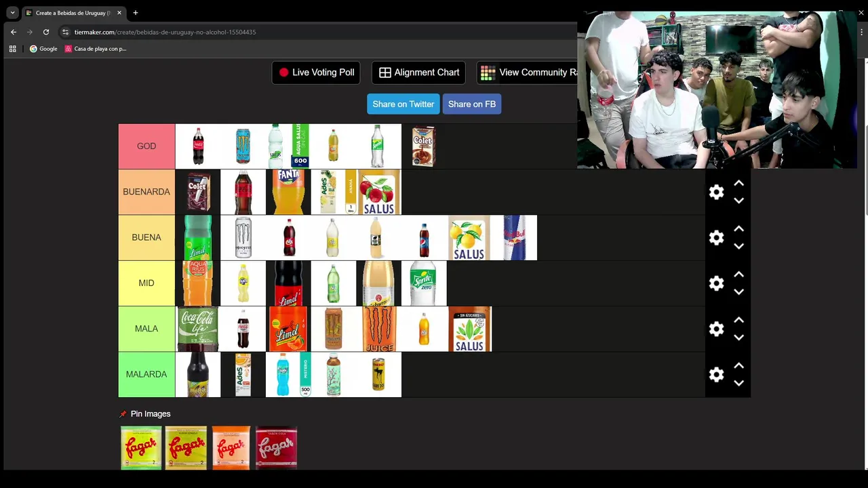The image size is (868, 488).
Task: Pick the Salus sin azúcares item in MALA row
Action: pyautogui.click(x=469, y=329)
